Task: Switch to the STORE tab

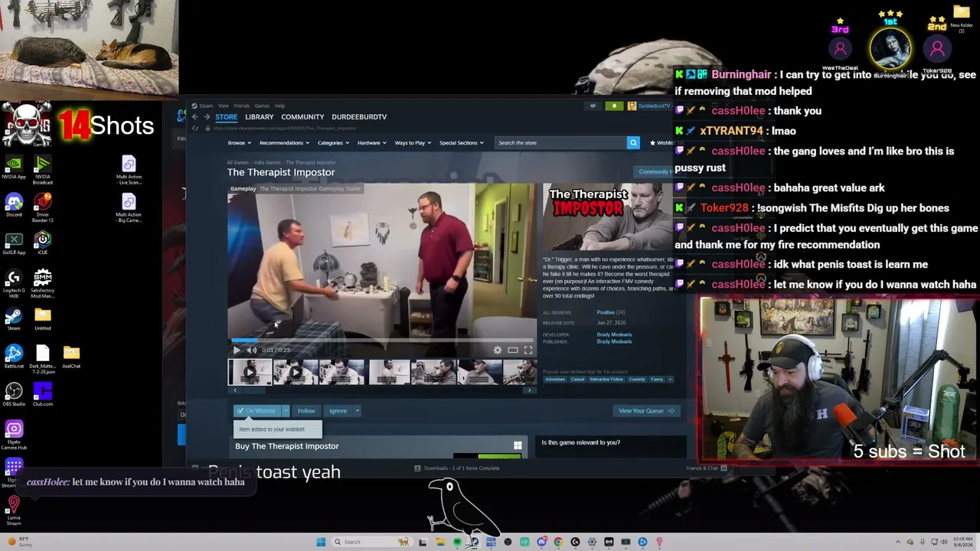Action: coord(226,117)
